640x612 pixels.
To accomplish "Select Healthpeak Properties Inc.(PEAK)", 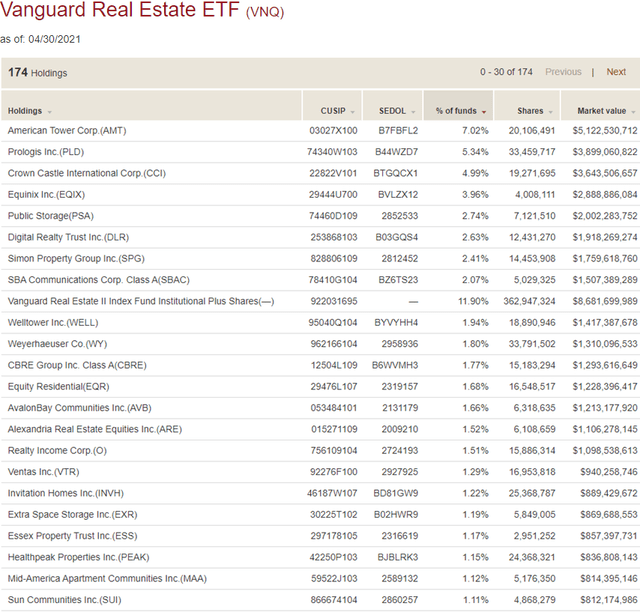I will click(x=78, y=557).
